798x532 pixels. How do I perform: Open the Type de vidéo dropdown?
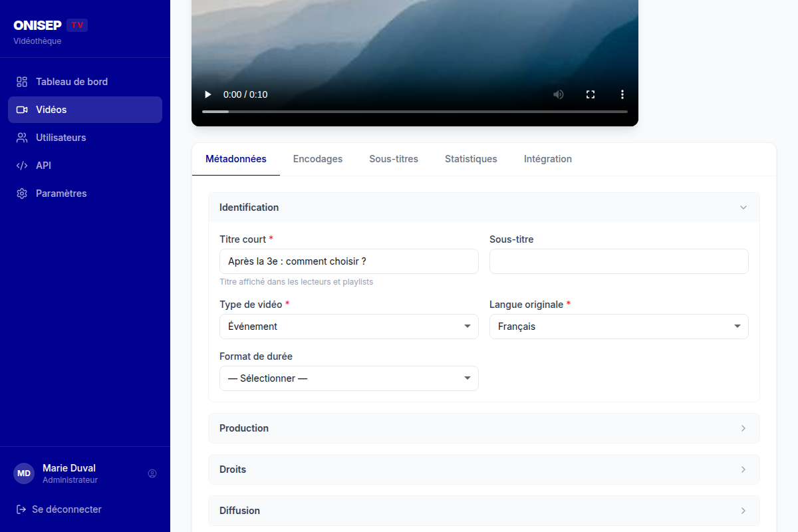click(349, 327)
